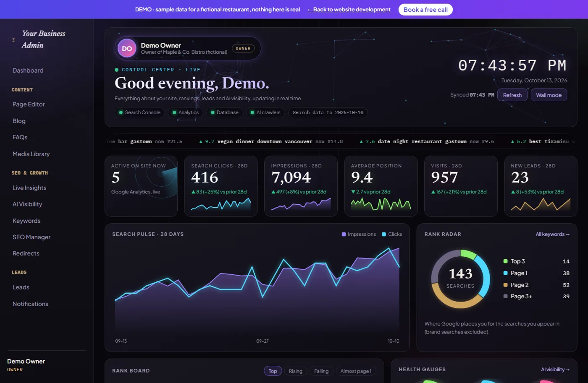Image resolution: width=588 pixels, height=383 pixels.
Task: Click the Page 3+ legend row
Action: (x=536, y=296)
